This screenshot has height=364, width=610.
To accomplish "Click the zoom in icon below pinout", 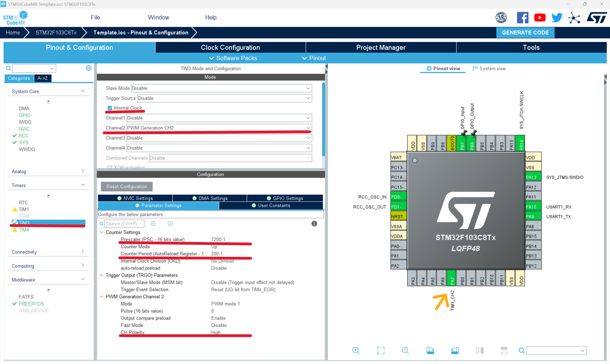I will pos(356,350).
